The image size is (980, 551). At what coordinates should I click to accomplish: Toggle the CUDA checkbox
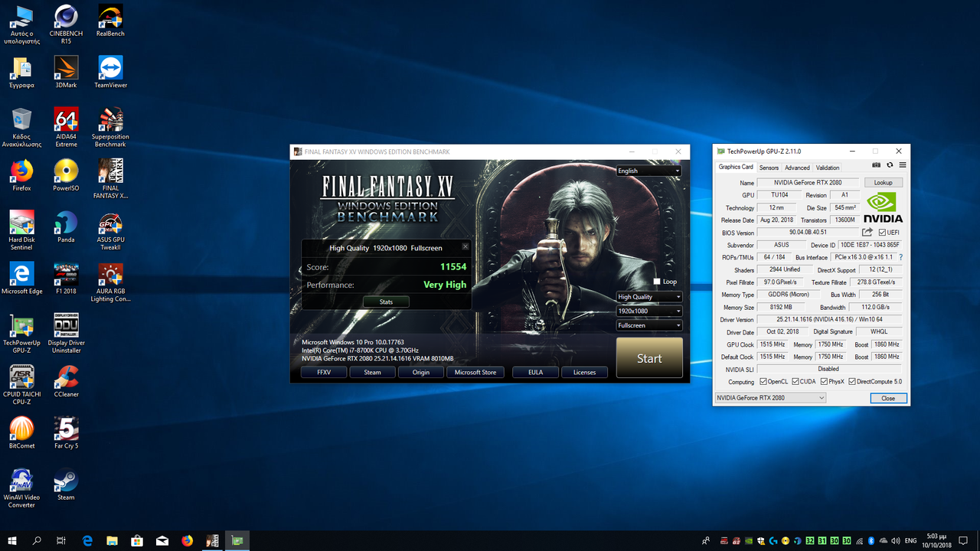coord(795,381)
